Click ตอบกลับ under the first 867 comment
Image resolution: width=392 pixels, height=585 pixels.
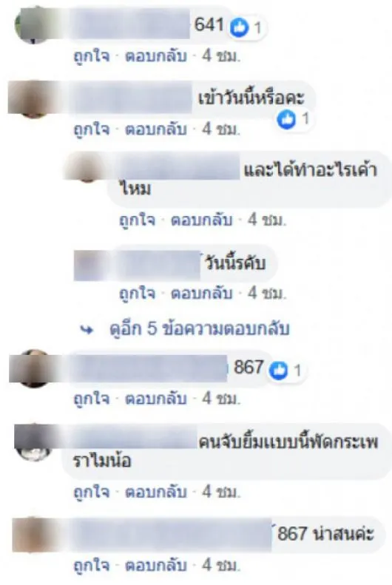click(x=156, y=399)
